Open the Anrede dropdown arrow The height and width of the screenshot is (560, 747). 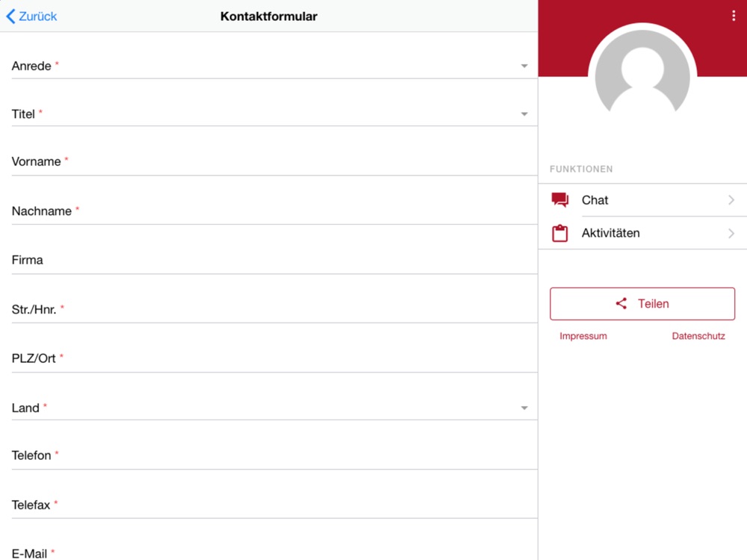(x=524, y=66)
